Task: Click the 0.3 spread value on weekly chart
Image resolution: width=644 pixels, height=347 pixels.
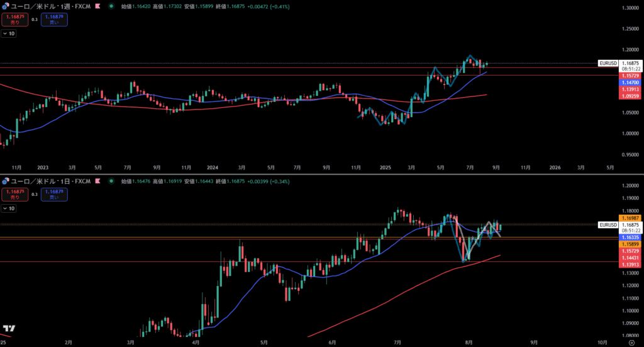Action: [x=35, y=20]
